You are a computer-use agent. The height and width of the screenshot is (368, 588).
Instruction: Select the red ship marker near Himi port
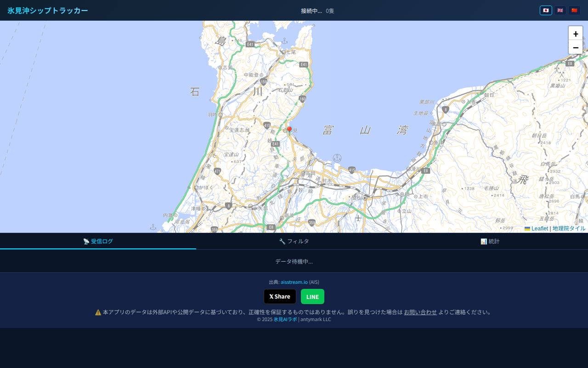click(x=289, y=129)
